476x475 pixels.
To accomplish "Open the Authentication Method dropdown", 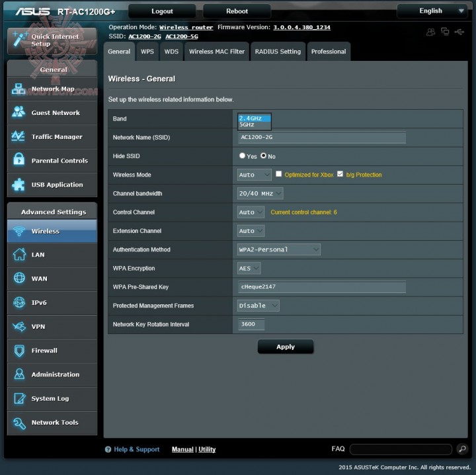I will 279,249.
